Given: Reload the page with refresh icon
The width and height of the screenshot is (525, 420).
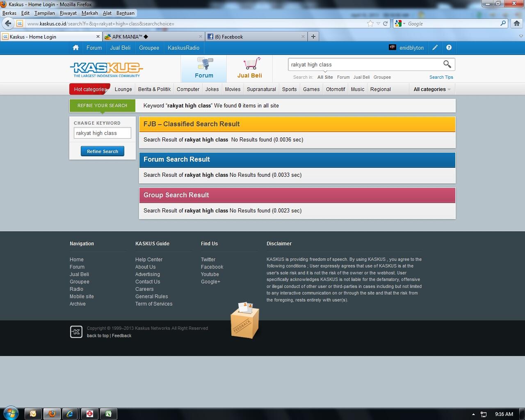Looking at the screenshot, I should [x=386, y=23].
